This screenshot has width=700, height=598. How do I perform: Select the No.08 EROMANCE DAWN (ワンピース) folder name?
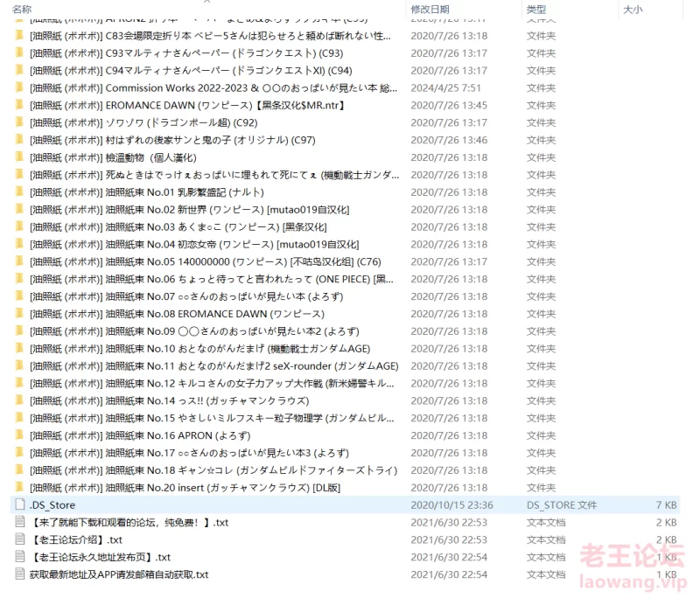pos(177,314)
